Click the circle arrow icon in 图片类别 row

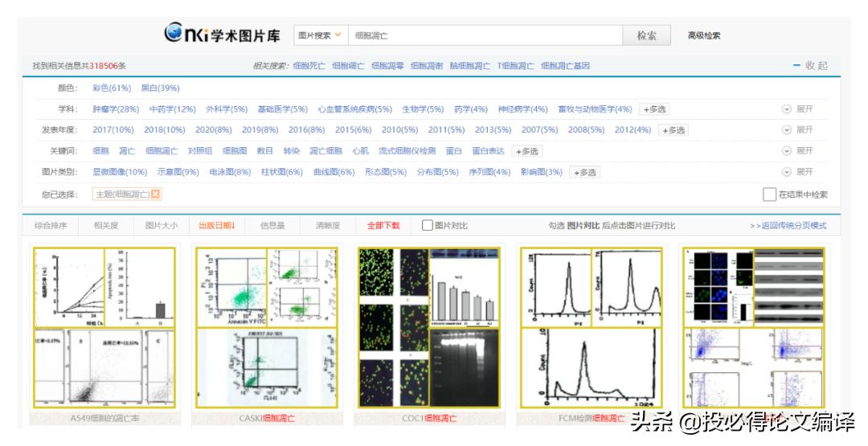coord(787,172)
